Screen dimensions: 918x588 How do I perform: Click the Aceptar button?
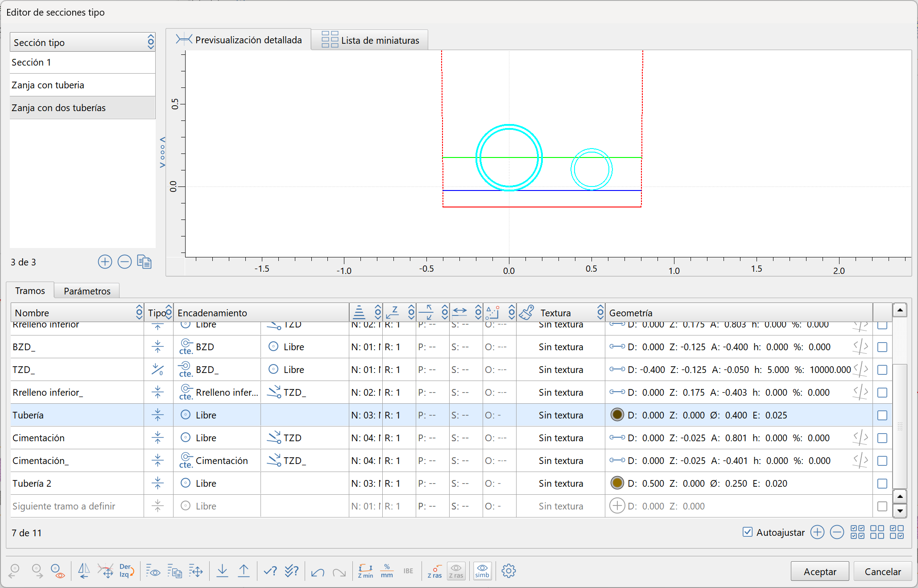819,571
